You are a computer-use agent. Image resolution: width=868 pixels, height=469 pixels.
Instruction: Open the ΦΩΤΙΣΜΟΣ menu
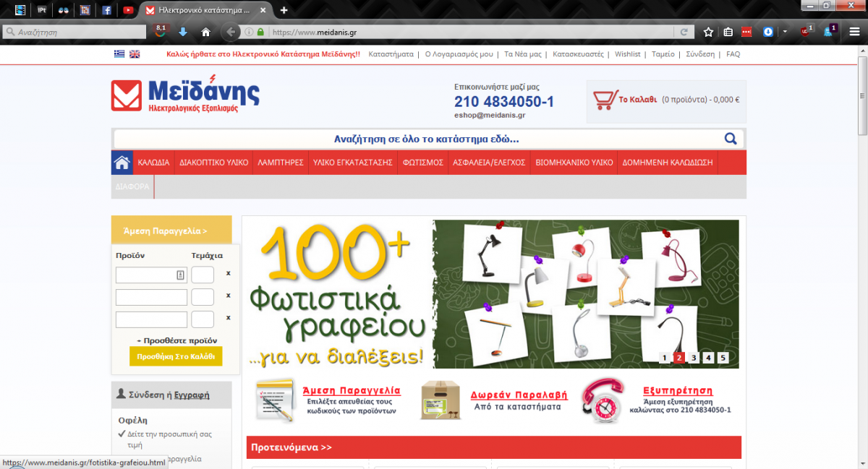tap(423, 163)
